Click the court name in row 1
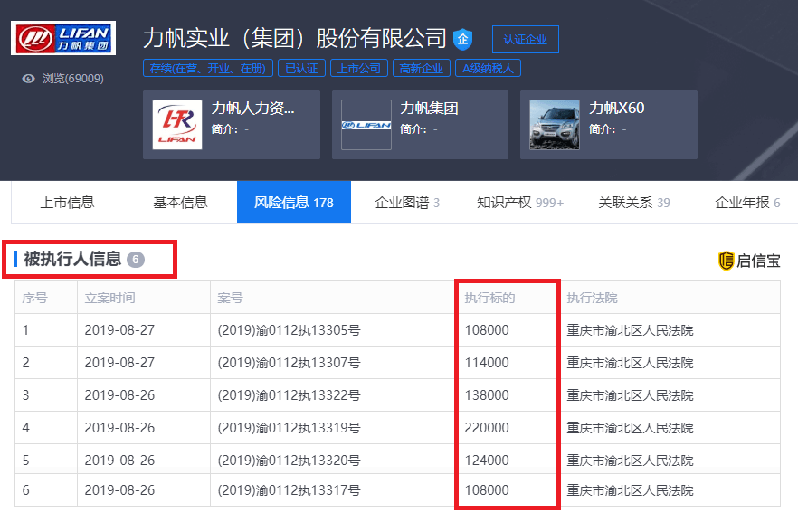 coord(630,330)
